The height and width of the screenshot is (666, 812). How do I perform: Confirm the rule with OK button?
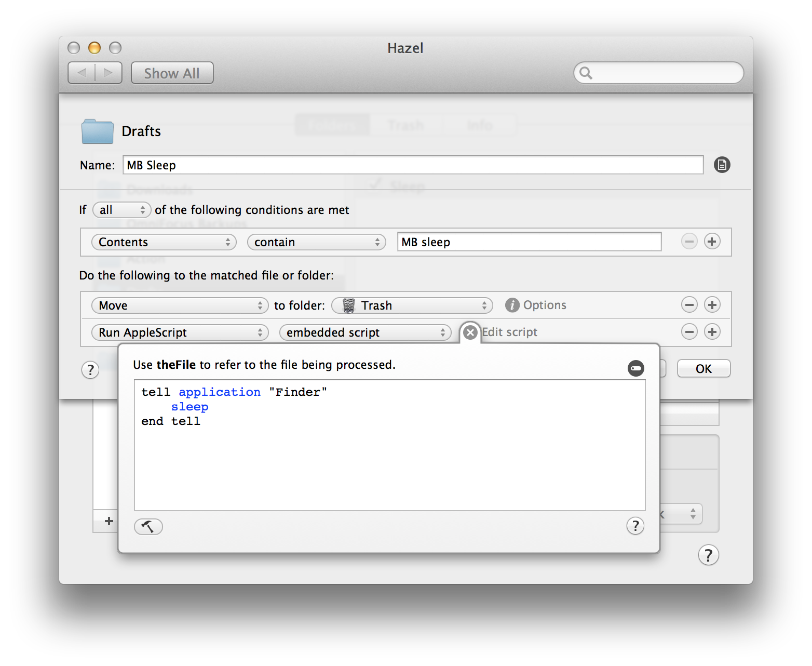(x=703, y=369)
